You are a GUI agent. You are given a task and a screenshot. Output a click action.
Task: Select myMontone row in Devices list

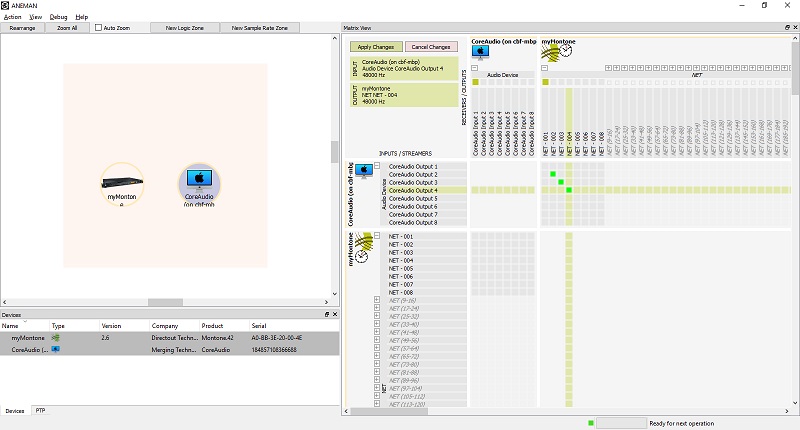pos(169,338)
